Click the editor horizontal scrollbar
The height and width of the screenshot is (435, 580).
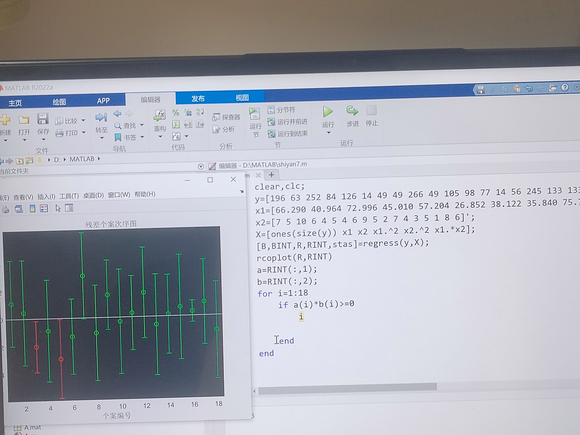point(347,388)
